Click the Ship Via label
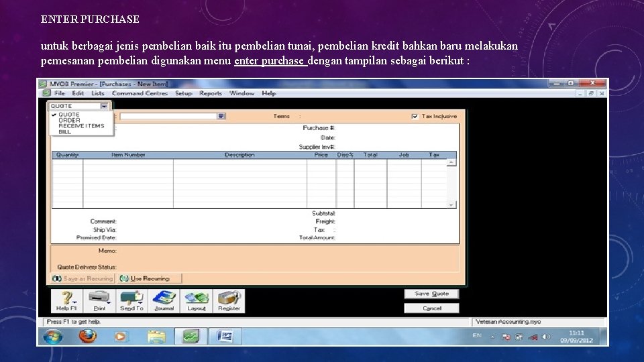Viewport: 644px width, 362px height. coord(105,230)
